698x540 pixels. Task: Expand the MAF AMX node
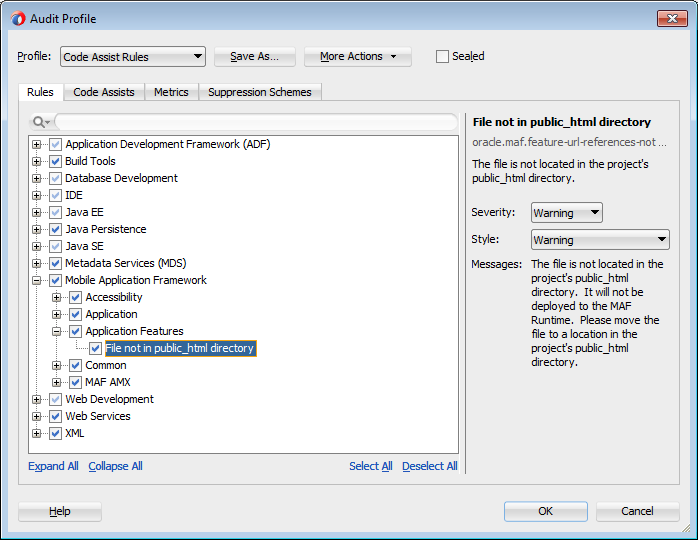click(x=57, y=382)
